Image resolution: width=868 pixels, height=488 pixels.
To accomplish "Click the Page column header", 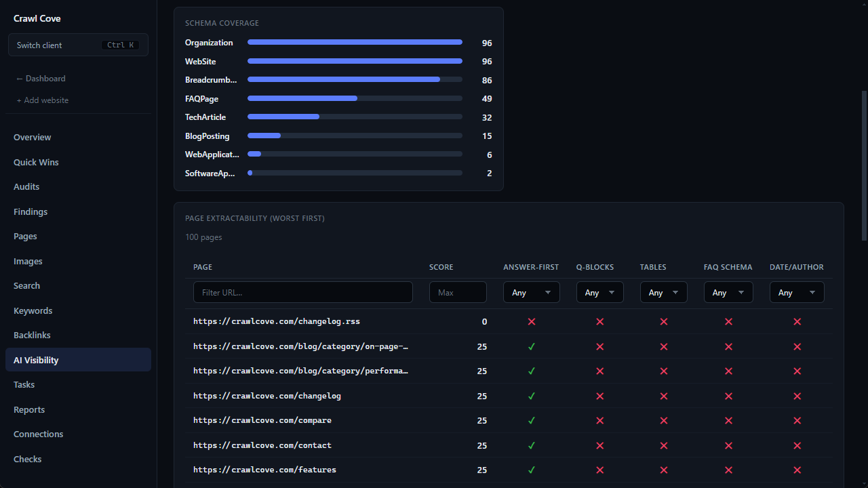I will tap(203, 267).
